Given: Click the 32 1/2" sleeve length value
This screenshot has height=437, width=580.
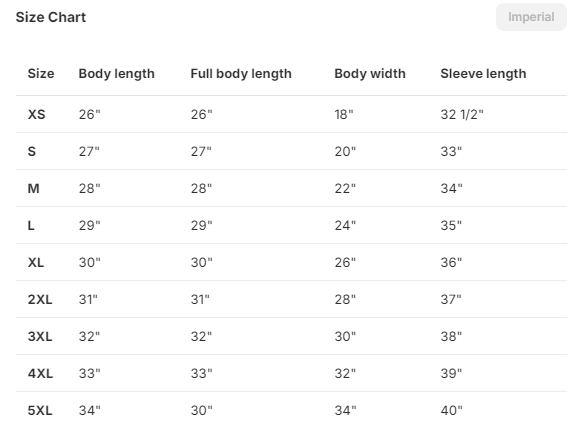Looking at the screenshot, I should (x=462, y=114).
